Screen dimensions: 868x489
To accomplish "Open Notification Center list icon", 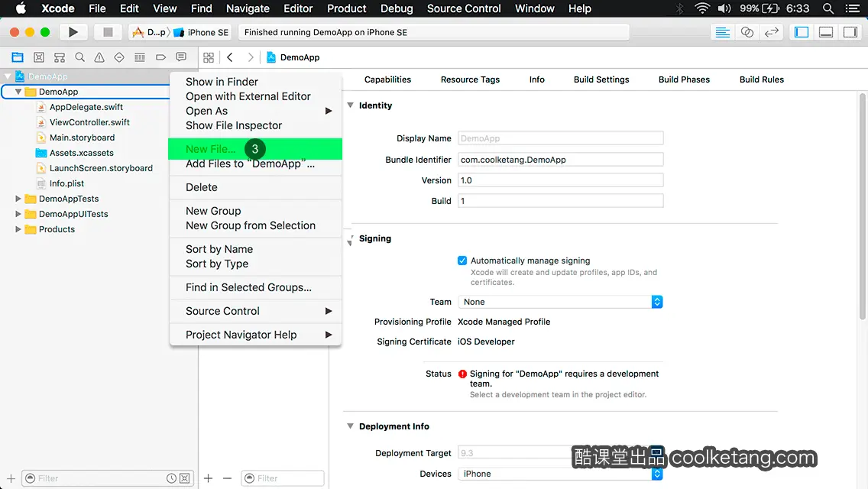I will point(853,8).
